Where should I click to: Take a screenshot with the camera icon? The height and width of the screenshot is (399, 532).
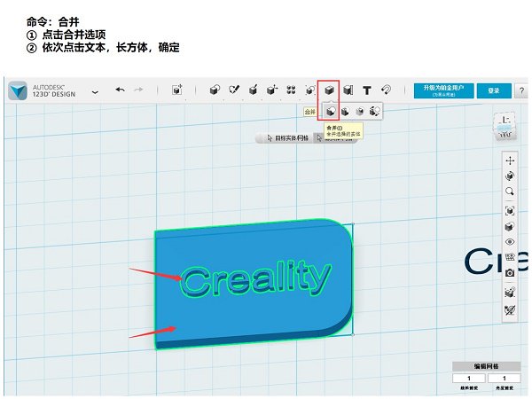click(x=510, y=273)
